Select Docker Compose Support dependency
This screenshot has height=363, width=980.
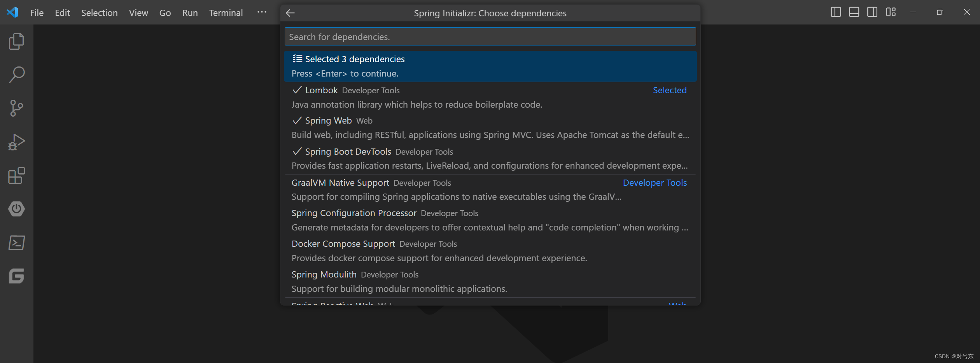(x=490, y=251)
